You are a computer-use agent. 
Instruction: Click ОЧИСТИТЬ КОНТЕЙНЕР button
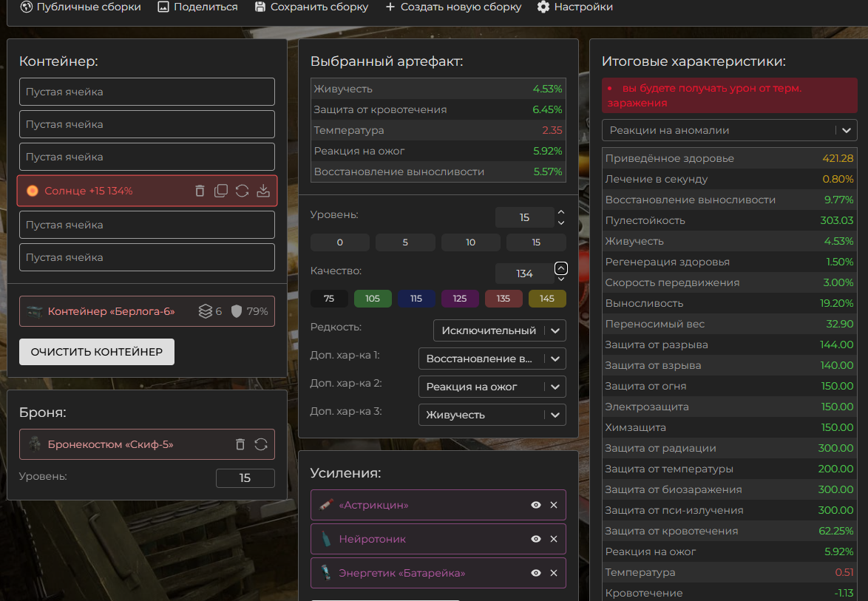coord(97,352)
